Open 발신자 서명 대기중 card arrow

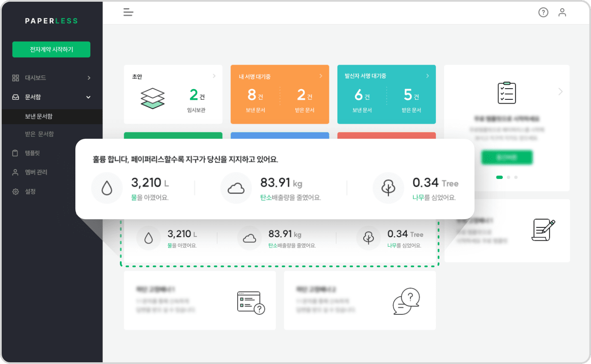point(427,76)
